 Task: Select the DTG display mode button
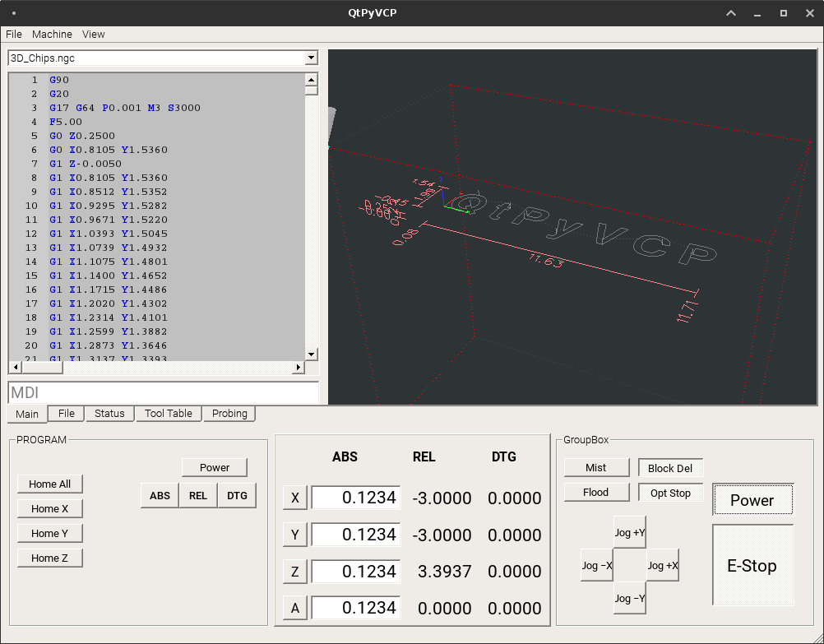pyautogui.click(x=237, y=496)
